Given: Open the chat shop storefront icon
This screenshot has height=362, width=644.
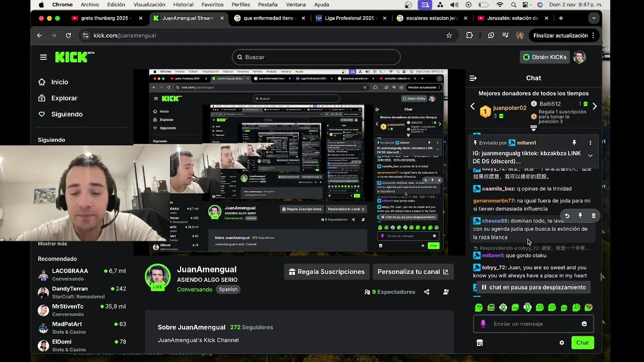Looking at the screenshot, I should (479, 343).
